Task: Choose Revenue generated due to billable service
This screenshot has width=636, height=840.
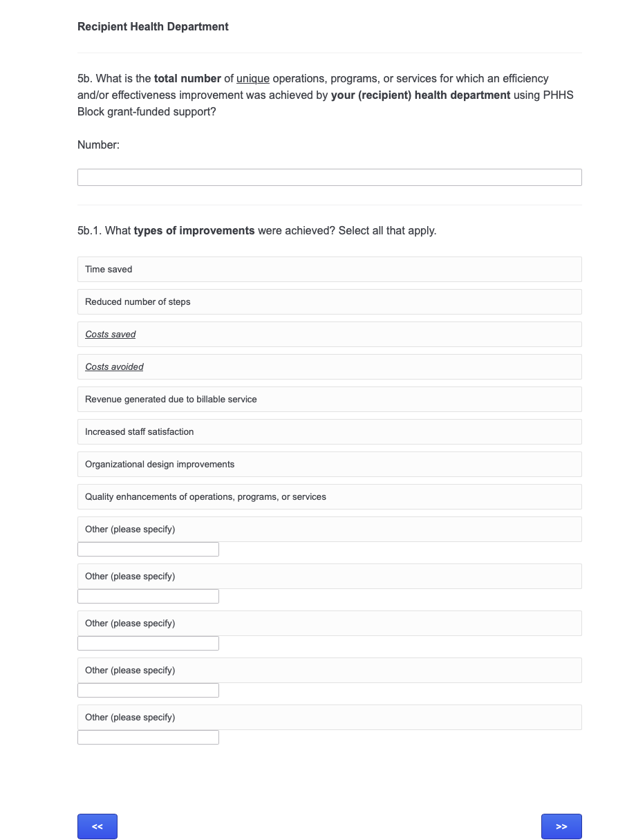Action: (x=329, y=400)
